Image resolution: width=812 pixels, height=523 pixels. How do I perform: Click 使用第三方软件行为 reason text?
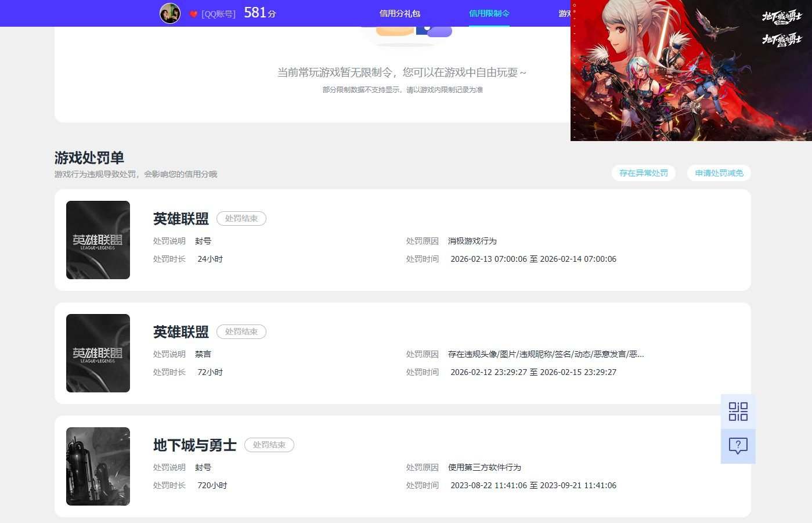(485, 467)
